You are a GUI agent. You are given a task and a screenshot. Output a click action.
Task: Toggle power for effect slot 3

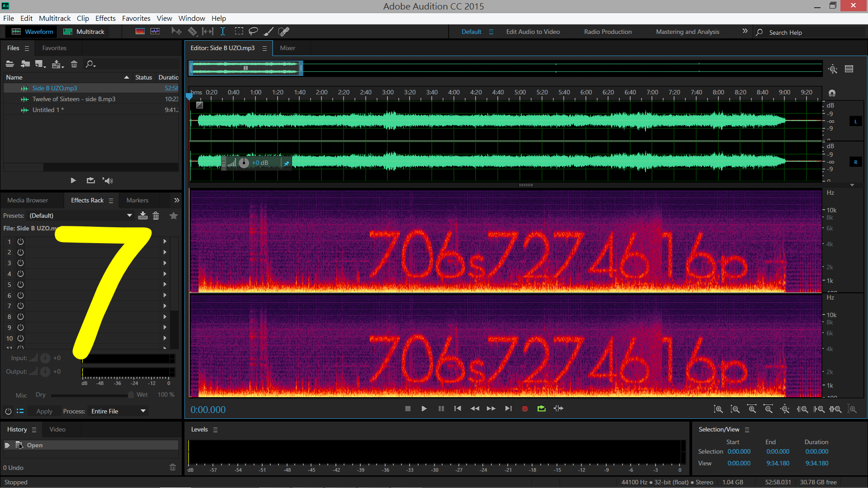click(20, 263)
